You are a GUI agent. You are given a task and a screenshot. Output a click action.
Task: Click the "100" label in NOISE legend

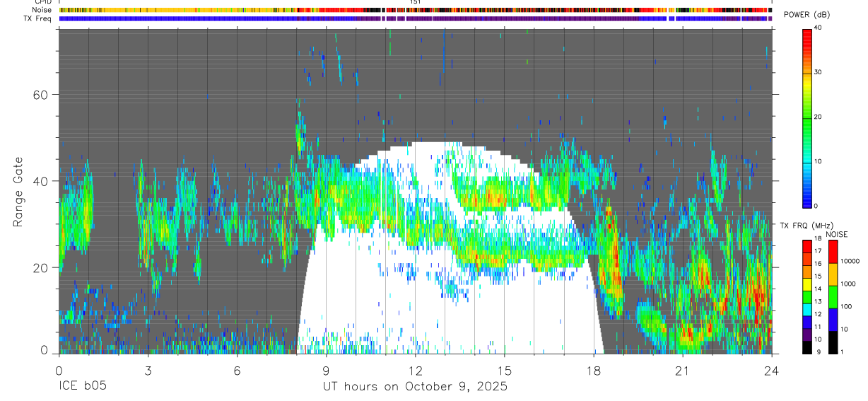[x=845, y=306]
